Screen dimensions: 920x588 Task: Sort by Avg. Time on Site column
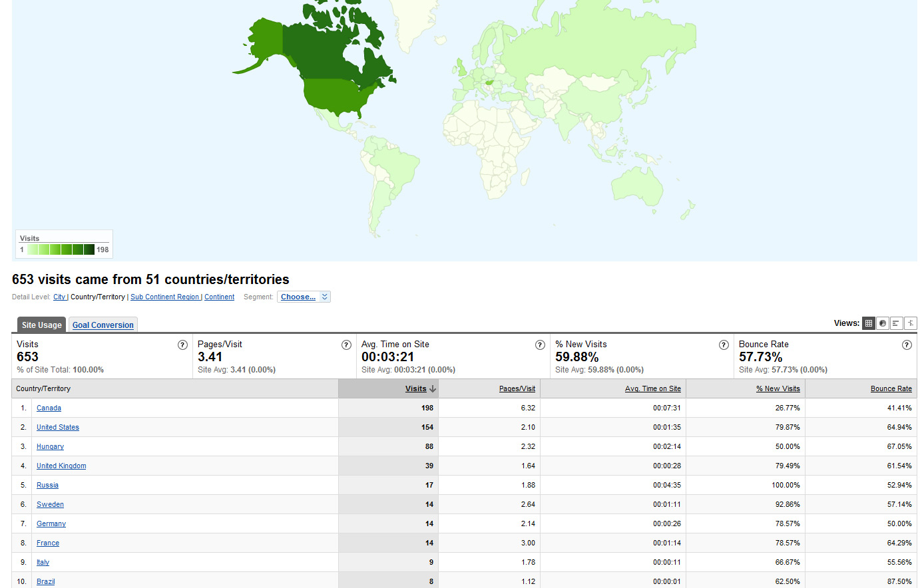coord(652,388)
